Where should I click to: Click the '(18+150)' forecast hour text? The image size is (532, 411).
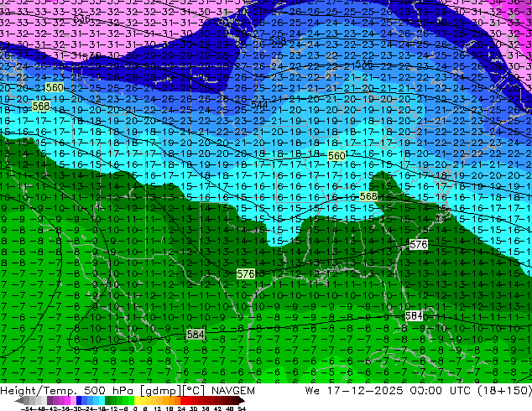click(x=504, y=391)
